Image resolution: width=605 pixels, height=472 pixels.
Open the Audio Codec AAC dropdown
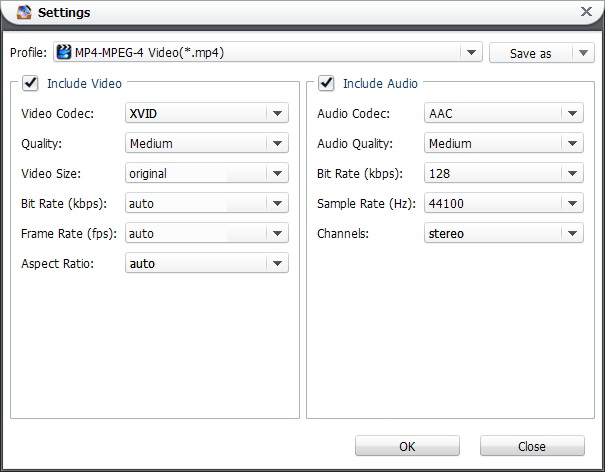coord(504,113)
